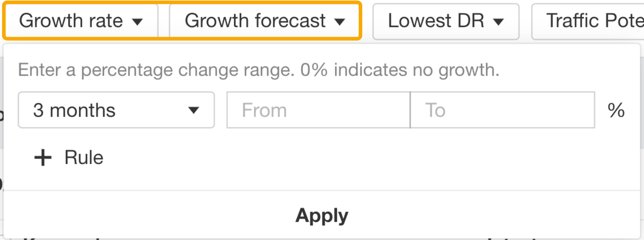Click the 'Growth rate' label text
The width and height of the screenshot is (644, 240).
click(71, 21)
